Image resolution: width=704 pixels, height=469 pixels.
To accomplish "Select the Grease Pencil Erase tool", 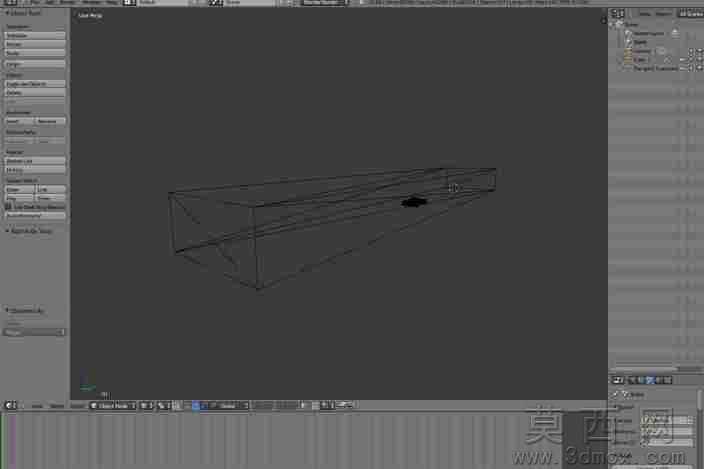I will [x=50, y=198].
